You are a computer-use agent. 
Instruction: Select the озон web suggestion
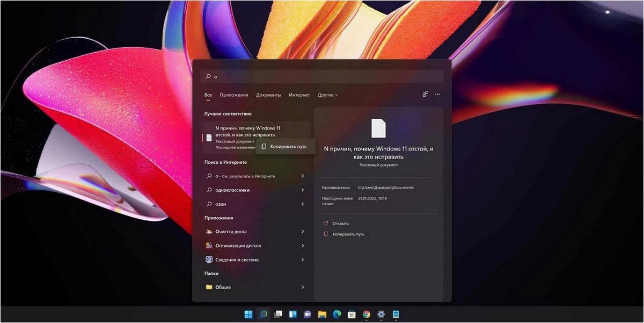tap(255, 204)
